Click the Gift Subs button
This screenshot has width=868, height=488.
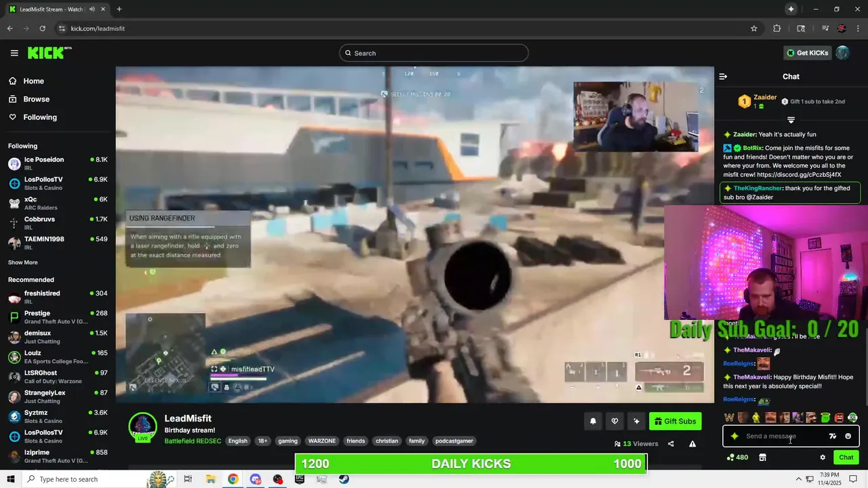point(675,421)
